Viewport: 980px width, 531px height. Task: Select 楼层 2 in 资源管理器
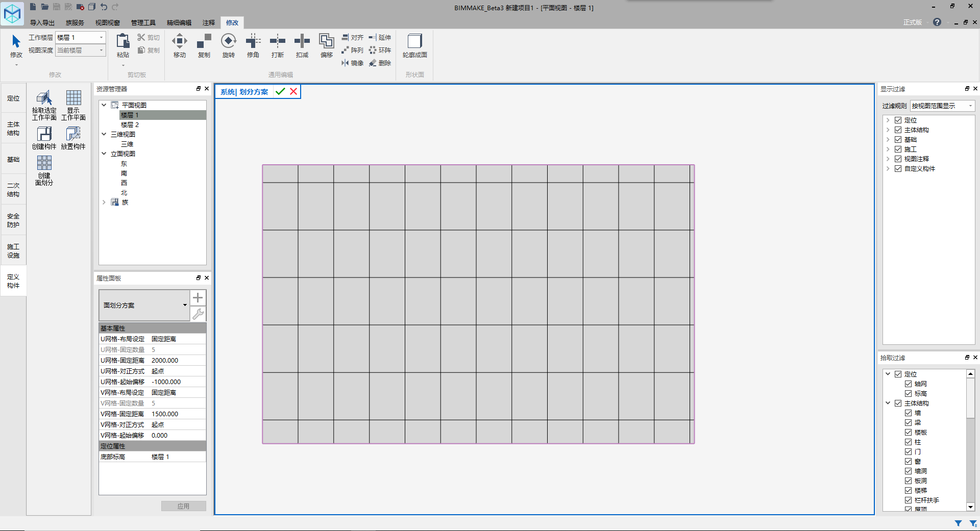(x=130, y=124)
